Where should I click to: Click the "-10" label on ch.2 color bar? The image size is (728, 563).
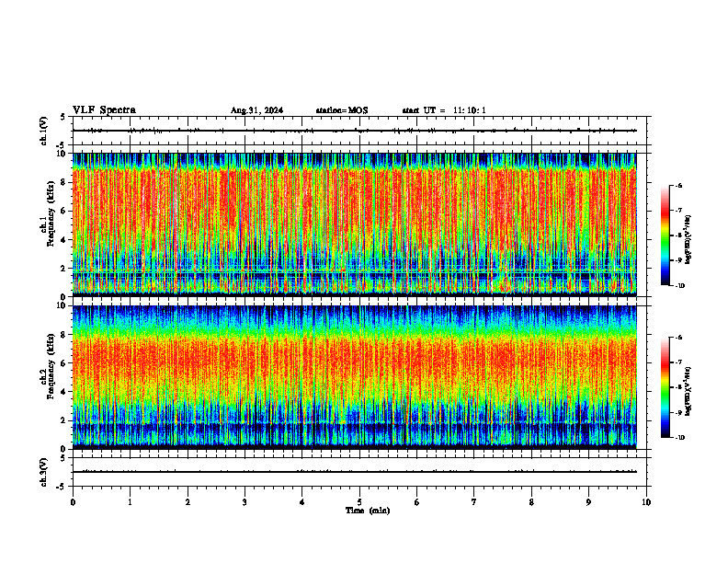(x=679, y=438)
